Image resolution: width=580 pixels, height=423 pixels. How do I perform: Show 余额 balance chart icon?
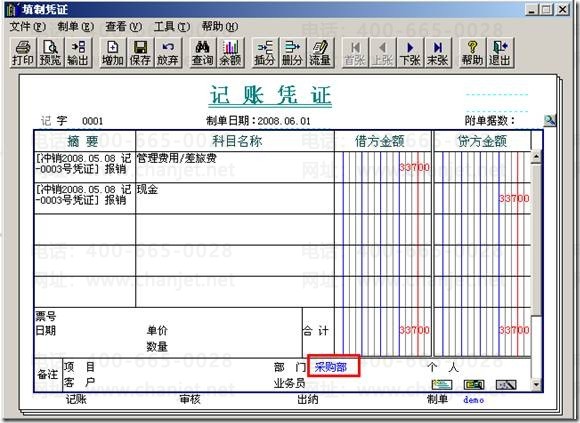click(x=230, y=53)
